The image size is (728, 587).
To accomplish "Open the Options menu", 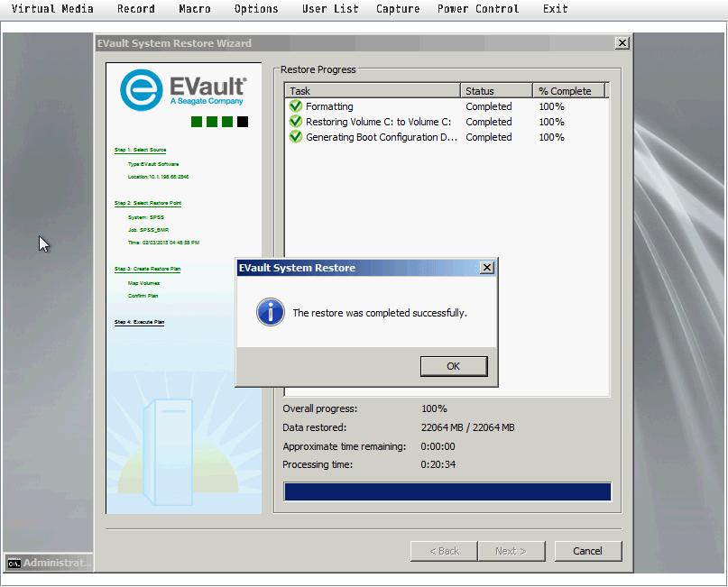I will [x=256, y=9].
